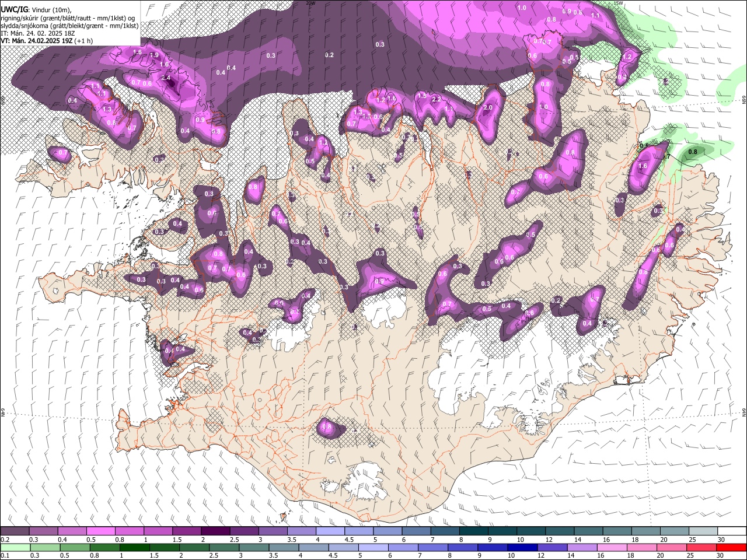
Task: Select lower legend dark green swatch 1 to 1.5
Action: pyautogui.click(x=135, y=547)
